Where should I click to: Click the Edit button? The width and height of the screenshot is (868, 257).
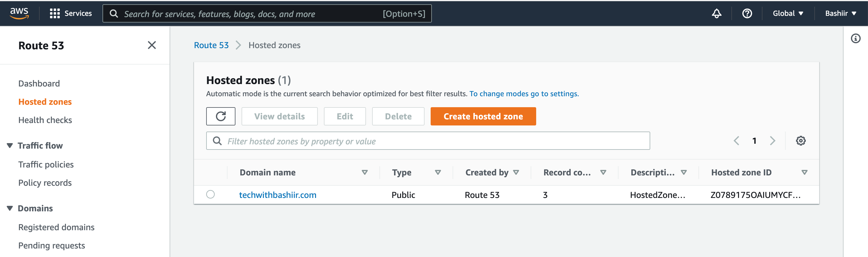(x=345, y=116)
